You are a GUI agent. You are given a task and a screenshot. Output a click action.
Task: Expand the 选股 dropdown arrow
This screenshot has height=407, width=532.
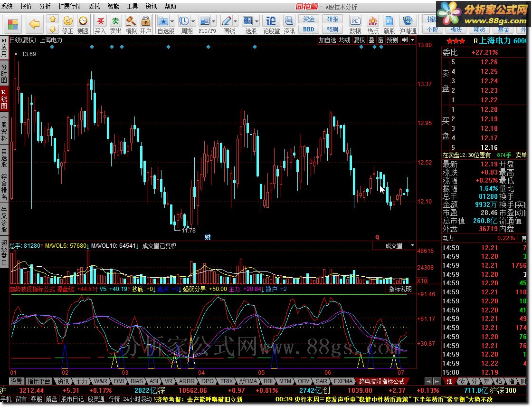point(256,21)
